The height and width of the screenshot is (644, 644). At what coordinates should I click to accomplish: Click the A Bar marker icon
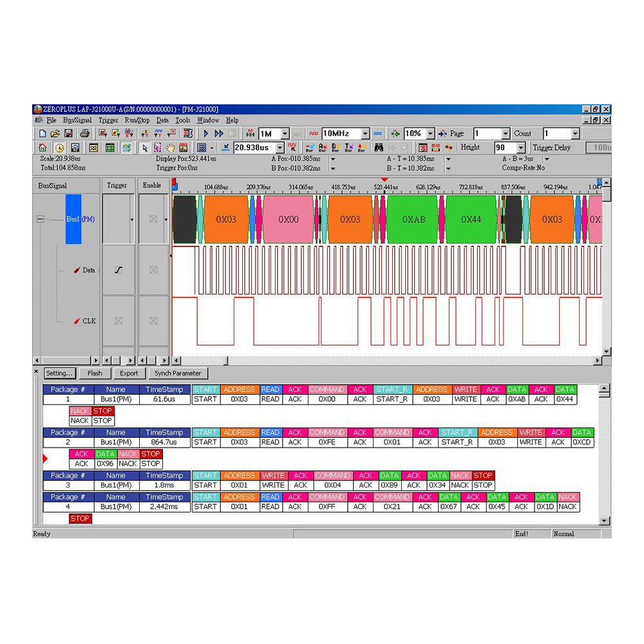point(321,147)
